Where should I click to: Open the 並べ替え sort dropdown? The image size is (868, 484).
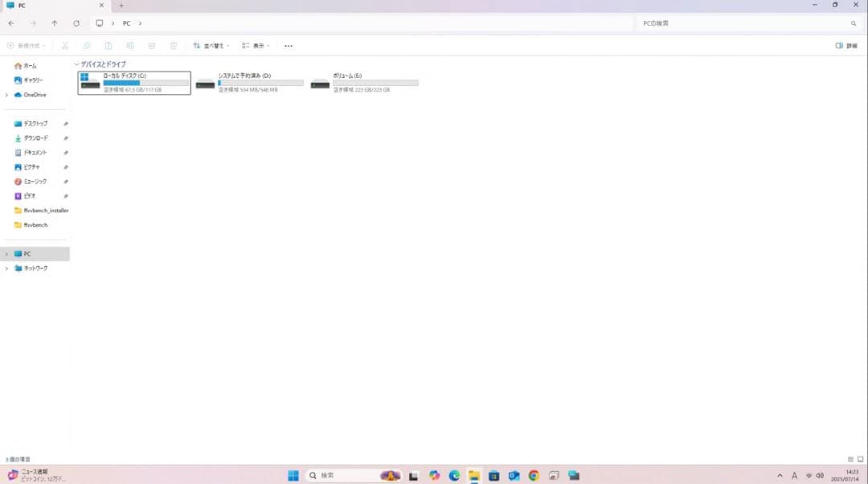tap(211, 46)
